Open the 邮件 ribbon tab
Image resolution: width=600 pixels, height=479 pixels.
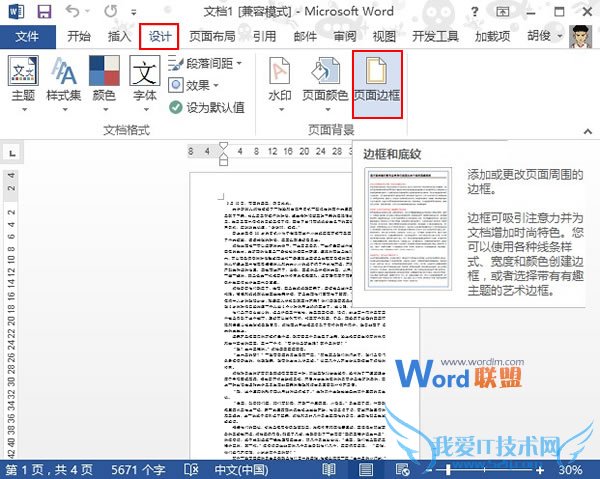[x=305, y=36]
